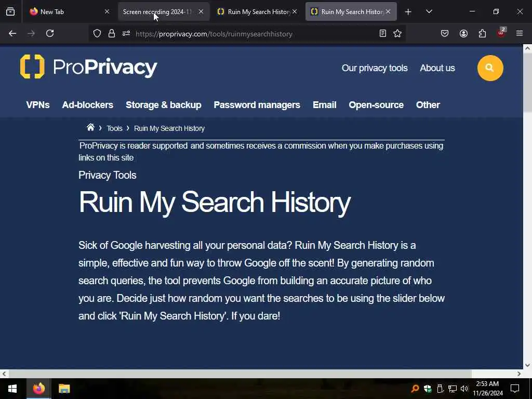This screenshot has width=532, height=399.
Task: Bookmark this page with star icon
Action: click(397, 33)
